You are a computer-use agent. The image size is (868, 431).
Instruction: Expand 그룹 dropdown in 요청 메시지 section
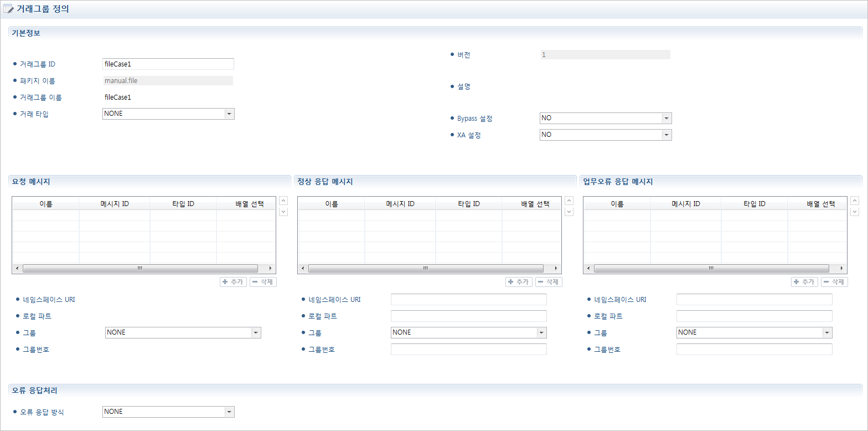[255, 332]
